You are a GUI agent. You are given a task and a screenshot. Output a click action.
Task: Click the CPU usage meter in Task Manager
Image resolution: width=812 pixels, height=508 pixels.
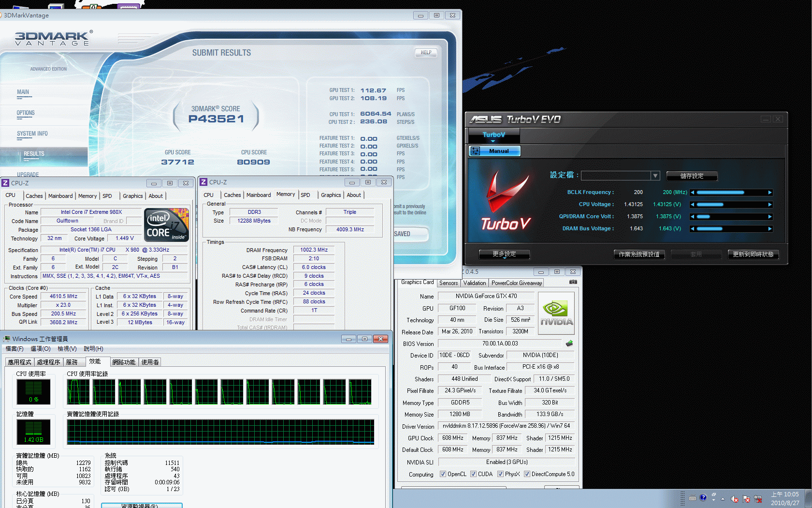33,391
